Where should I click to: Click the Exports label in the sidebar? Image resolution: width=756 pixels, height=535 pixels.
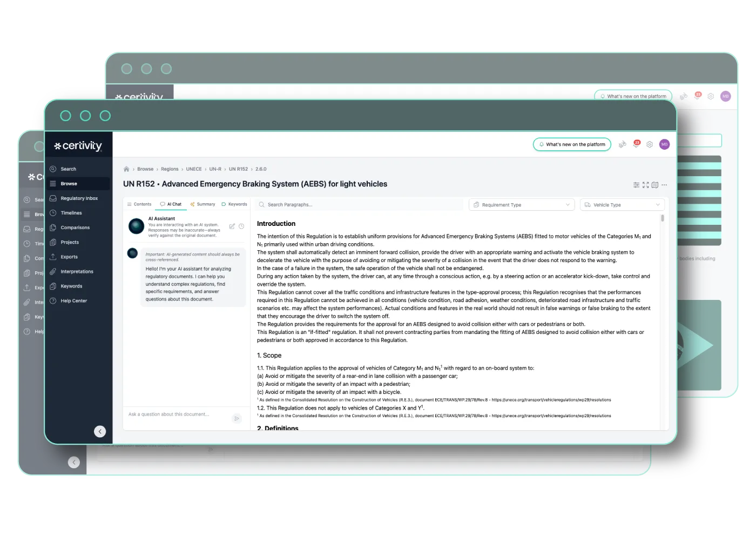point(69,257)
